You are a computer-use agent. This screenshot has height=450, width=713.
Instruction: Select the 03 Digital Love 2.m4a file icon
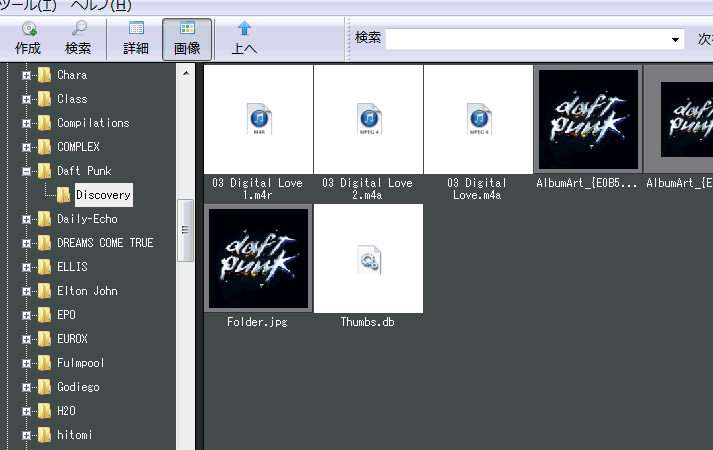click(x=368, y=120)
